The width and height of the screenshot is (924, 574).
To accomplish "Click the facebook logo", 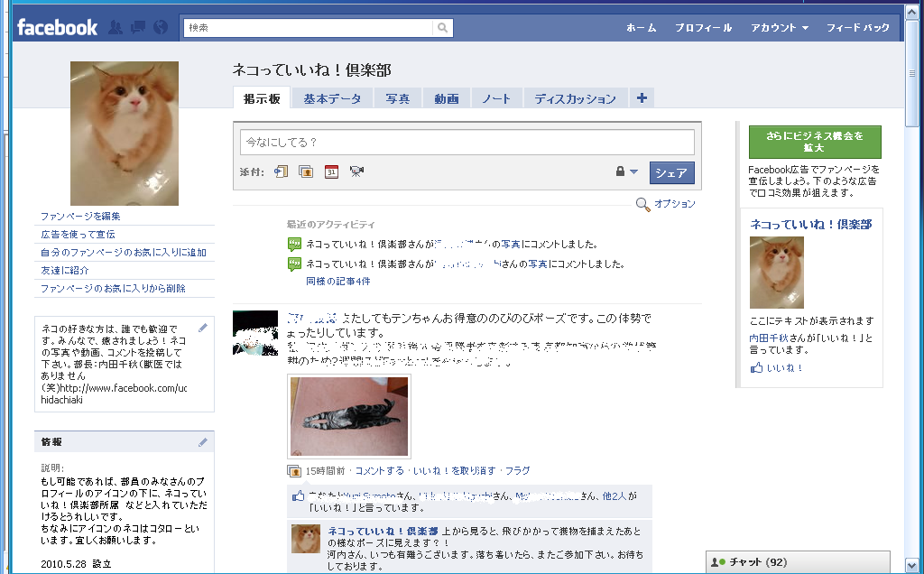I will click(x=57, y=27).
